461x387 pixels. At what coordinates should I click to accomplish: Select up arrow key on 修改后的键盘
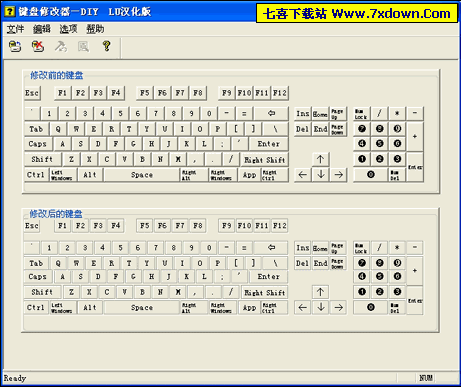click(x=320, y=292)
